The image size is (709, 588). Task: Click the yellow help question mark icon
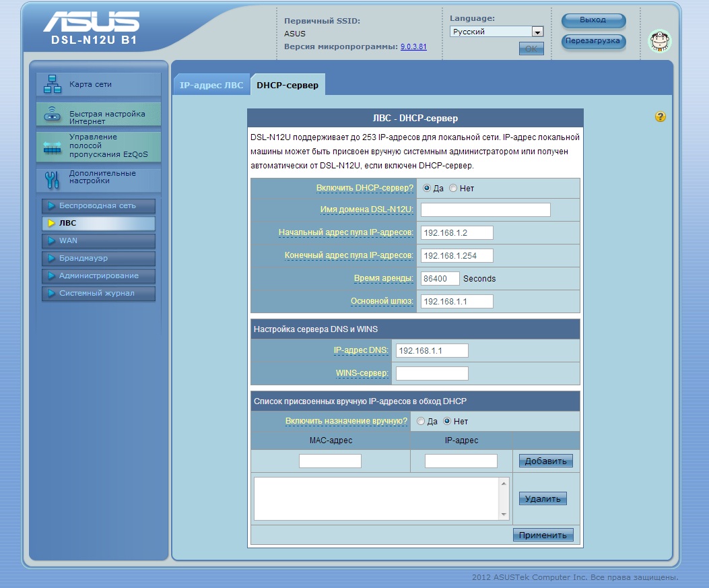(x=660, y=117)
